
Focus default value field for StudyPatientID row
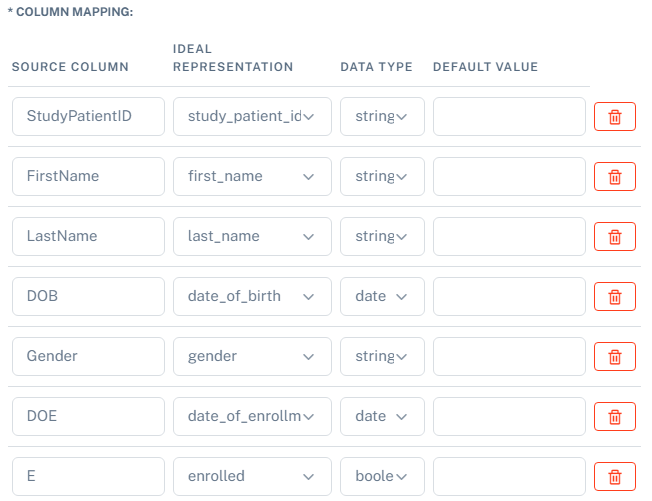(509, 116)
